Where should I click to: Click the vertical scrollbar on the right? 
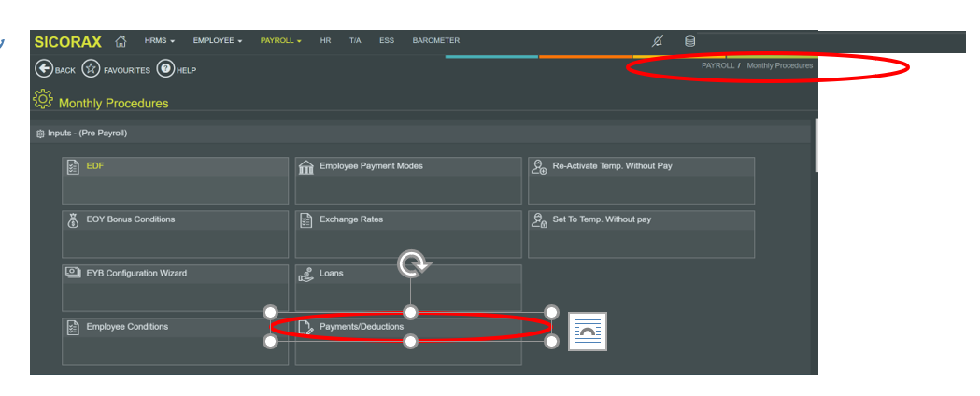coord(815,145)
